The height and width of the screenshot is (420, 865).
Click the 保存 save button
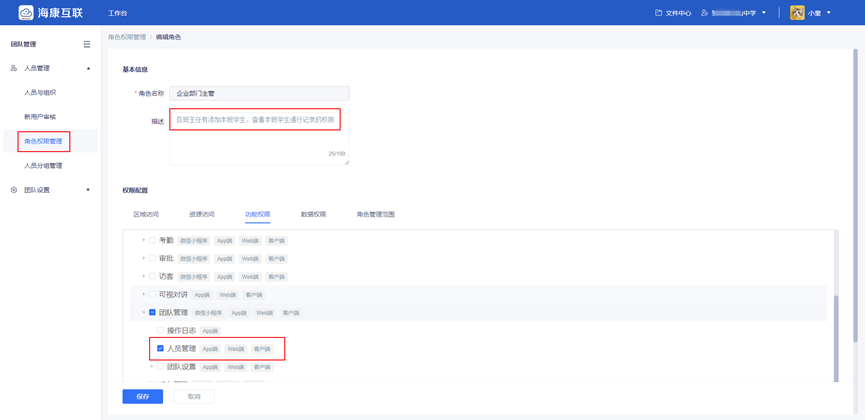[x=142, y=397]
